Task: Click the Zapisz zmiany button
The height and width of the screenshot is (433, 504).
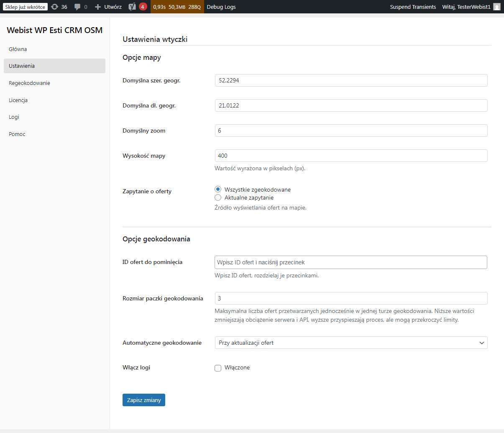Action: point(144,400)
